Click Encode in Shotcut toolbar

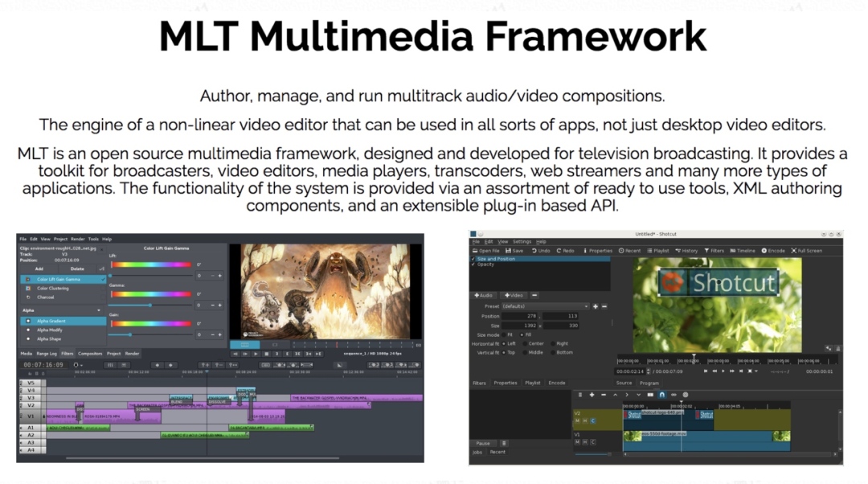tap(773, 251)
